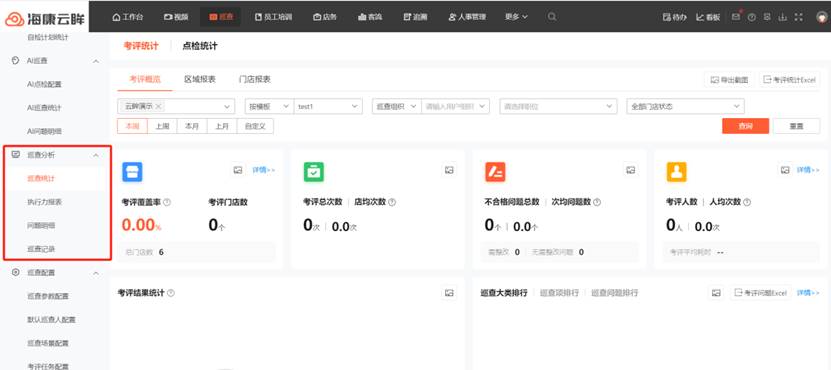Save screenshot of 考评人数 card
Screen dimensions: 831x370
785,170
